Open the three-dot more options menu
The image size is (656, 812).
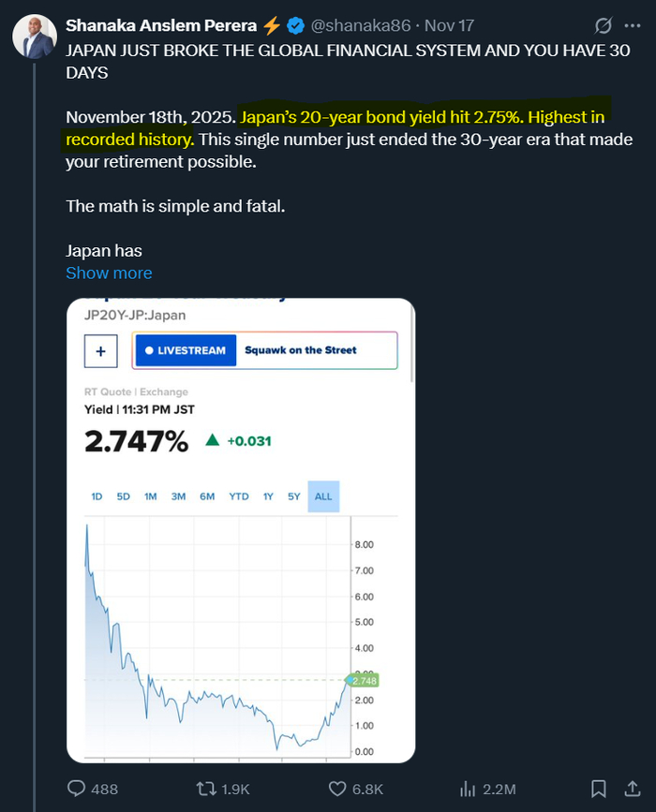coord(633,25)
